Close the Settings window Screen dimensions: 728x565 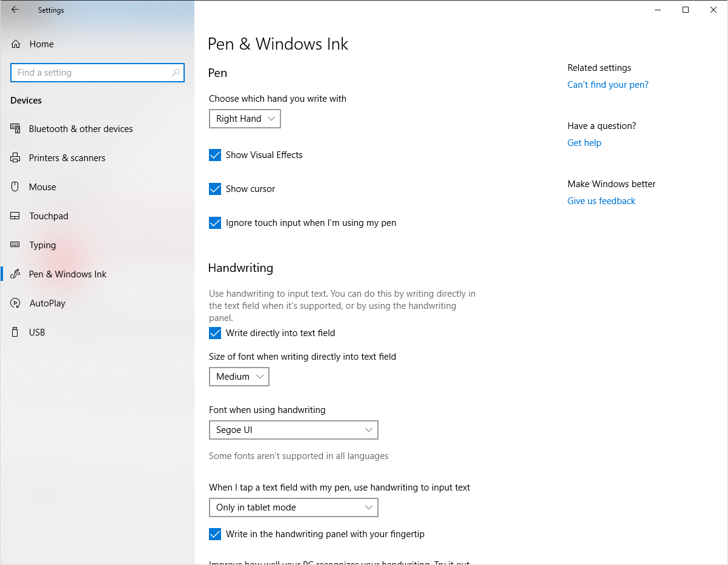[713, 10]
